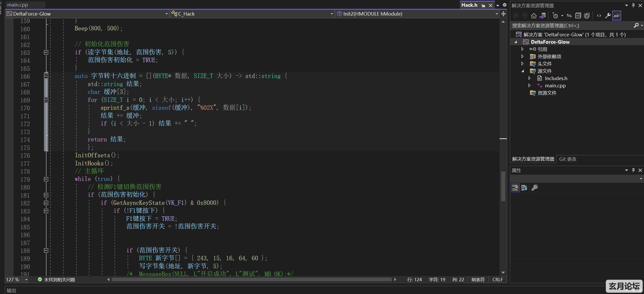Click the Home scope icon in Solution Explorer
This screenshot has height=294, width=644.
(x=534, y=15)
